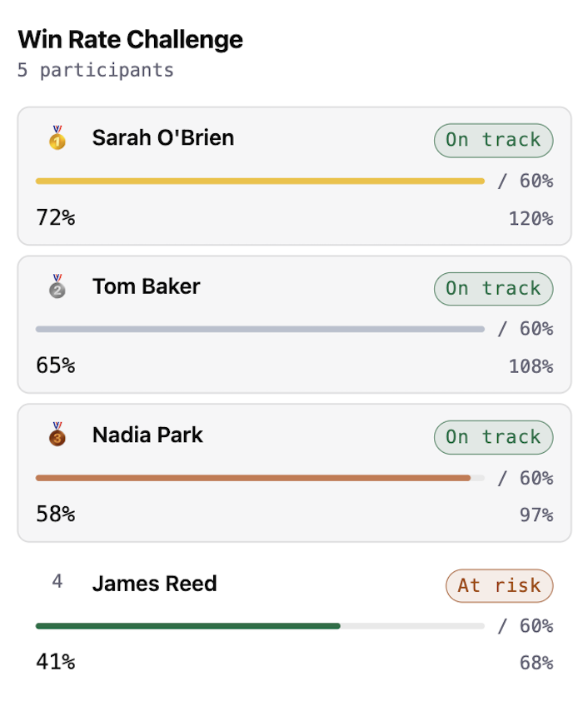Click Sarah O'Brien's yellow progress bar
The width and height of the screenshot is (588, 716).
[x=259, y=181]
